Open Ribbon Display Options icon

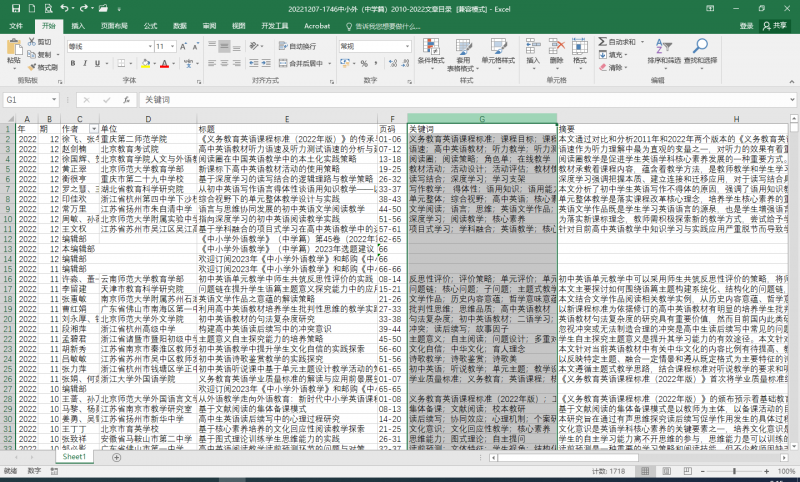pos(710,9)
